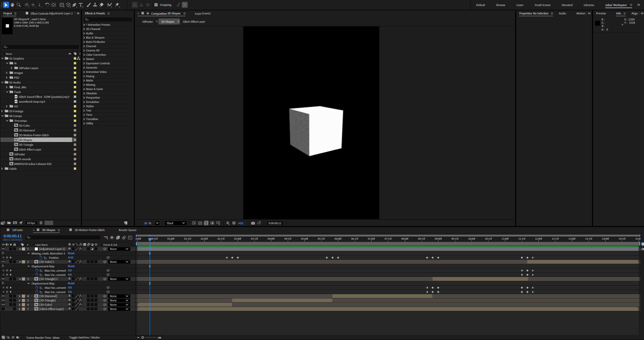Viewport: 644px width, 340px height.
Task: Select the Eraser tool
Action: click(101, 5)
